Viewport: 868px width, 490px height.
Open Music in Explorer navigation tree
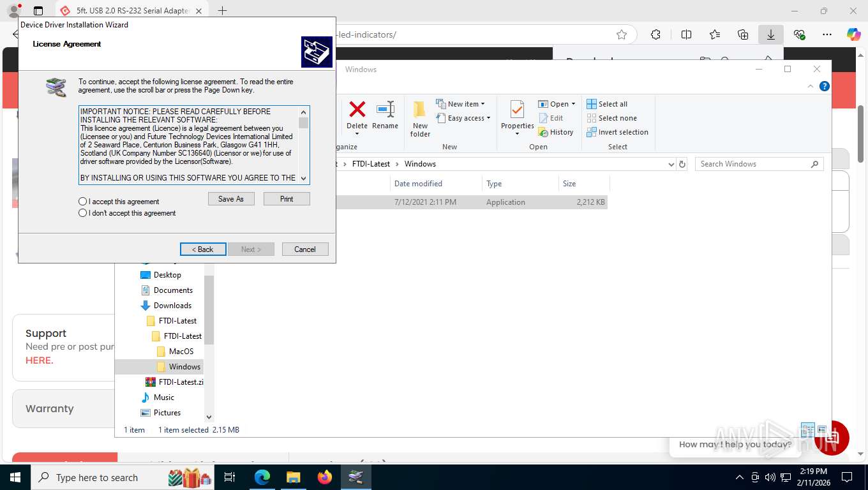tap(164, 397)
